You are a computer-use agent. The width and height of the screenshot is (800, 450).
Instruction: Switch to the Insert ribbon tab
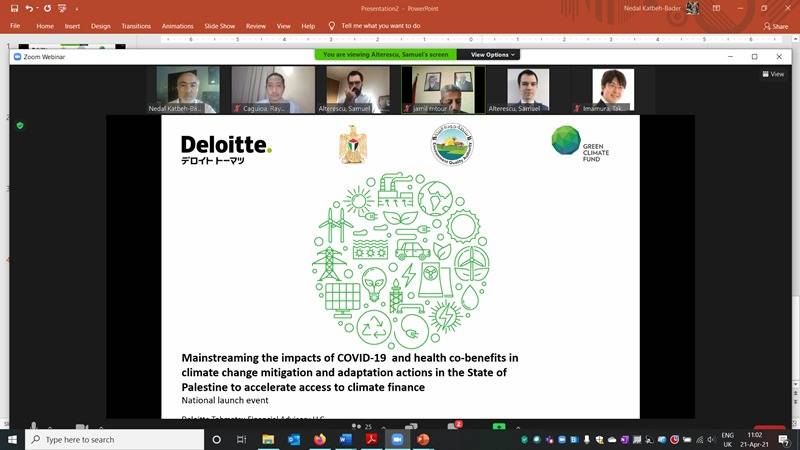(72, 26)
